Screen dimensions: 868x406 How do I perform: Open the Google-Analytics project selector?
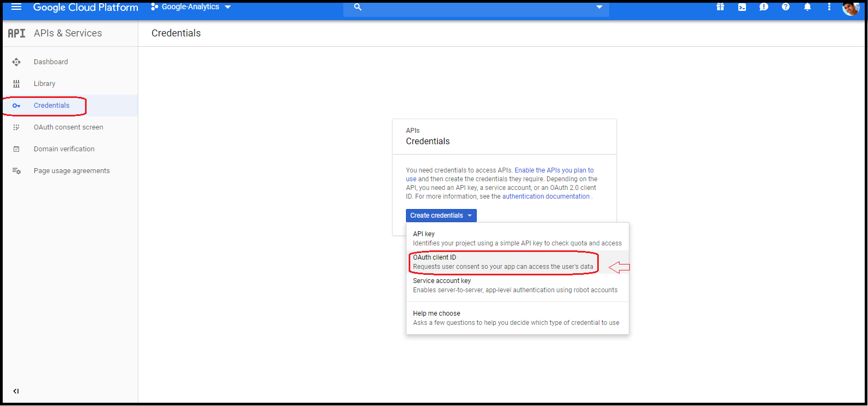[191, 7]
